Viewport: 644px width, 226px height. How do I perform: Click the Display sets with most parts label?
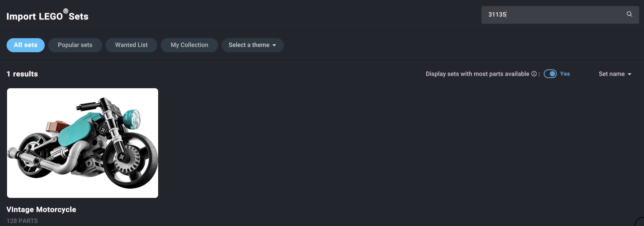[477, 74]
